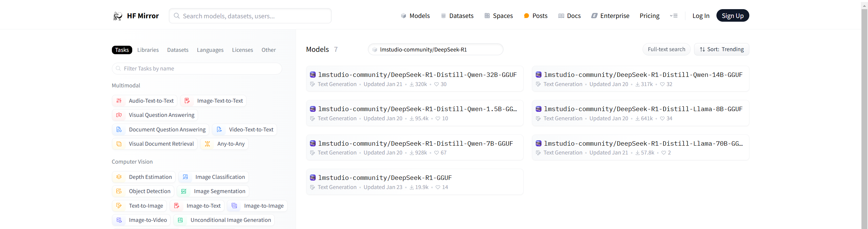Select the Text-to-Image filter label
The height and width of the screenshot is (229, 868).
[146, 206]
